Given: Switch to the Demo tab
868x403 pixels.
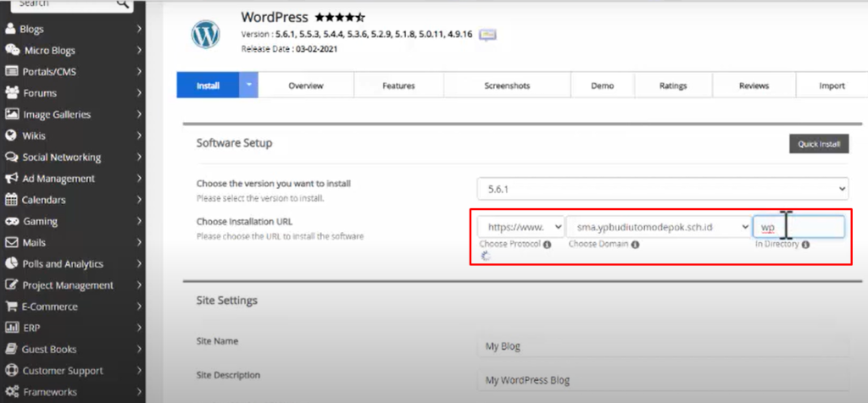Looking at the screenshot, I should pyautogui.click(x=603, y=86).
